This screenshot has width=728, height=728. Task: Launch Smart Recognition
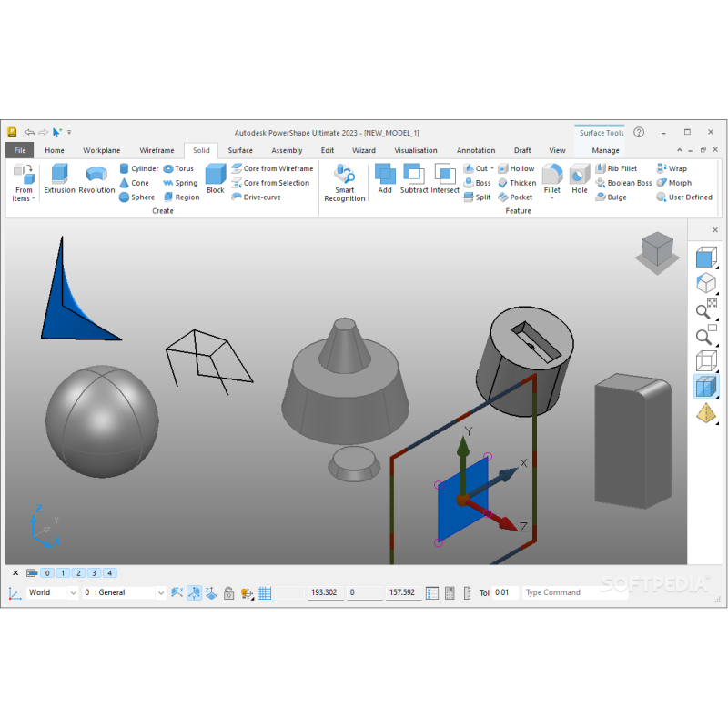tap(344, 182)
